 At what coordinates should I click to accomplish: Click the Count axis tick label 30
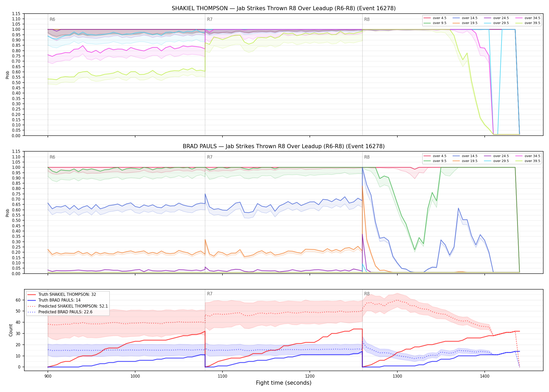pyautogui.click(x=18, y=333)
